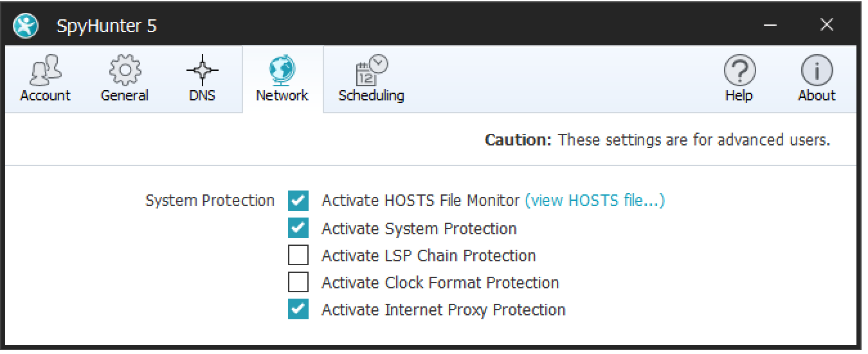This screenshot has height=354, width=868.
Task: Click the Caution advanced users notice
Action: pos(657,140)
